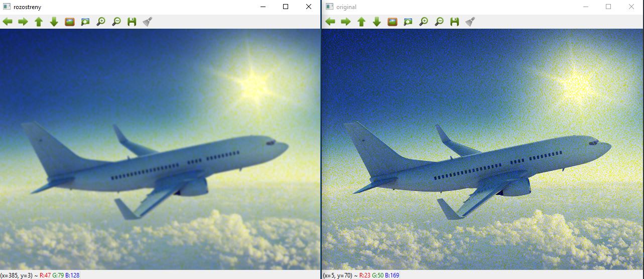Image resolution: width=644 pixels, height=279 pixels.
Task: Click the "R:23" value in original status bar
Action: [x=364, y=275]
